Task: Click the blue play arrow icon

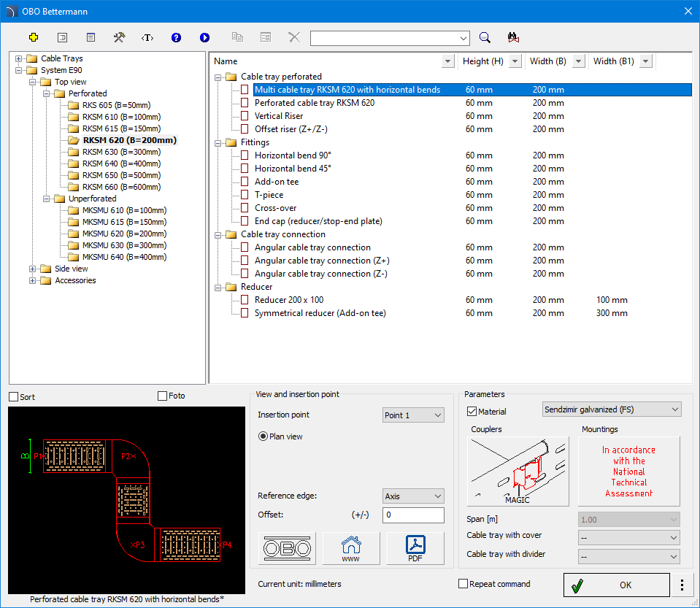Action: coord(204,37)
